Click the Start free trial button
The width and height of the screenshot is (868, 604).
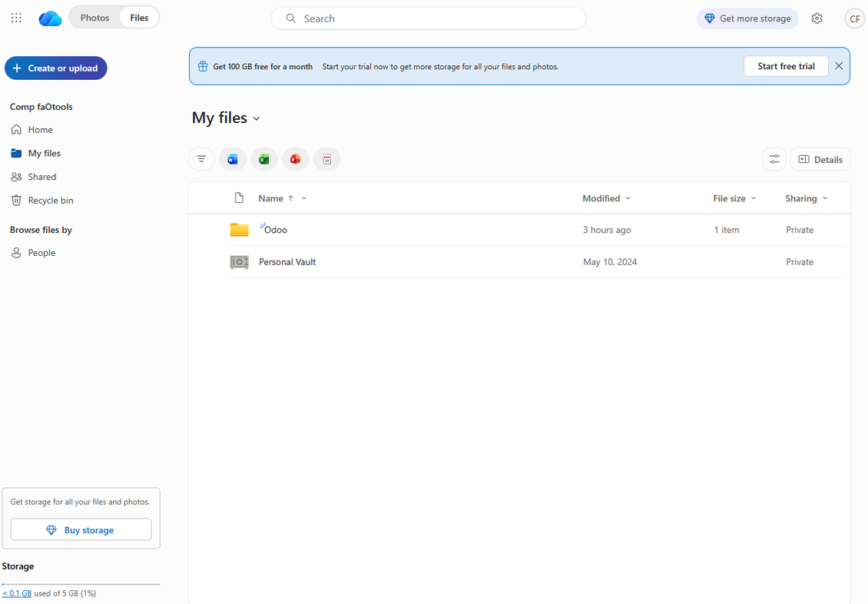[x=786, y=66]
